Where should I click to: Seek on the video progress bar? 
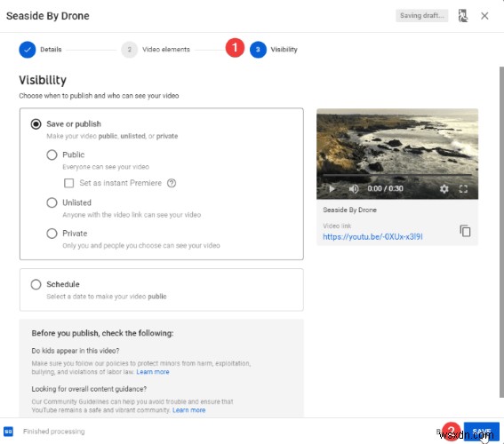(397, 175)
